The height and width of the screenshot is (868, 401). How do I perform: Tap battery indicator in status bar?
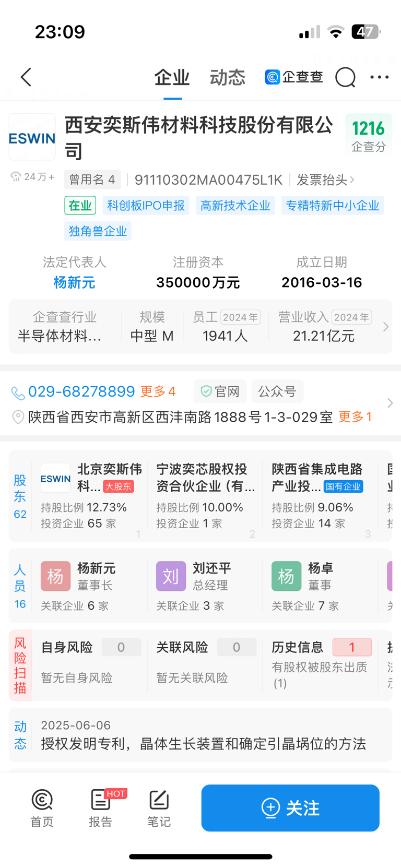367,32
